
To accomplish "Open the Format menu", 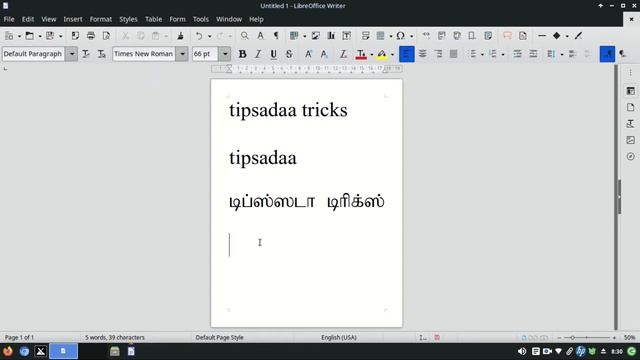I will 101,19.
